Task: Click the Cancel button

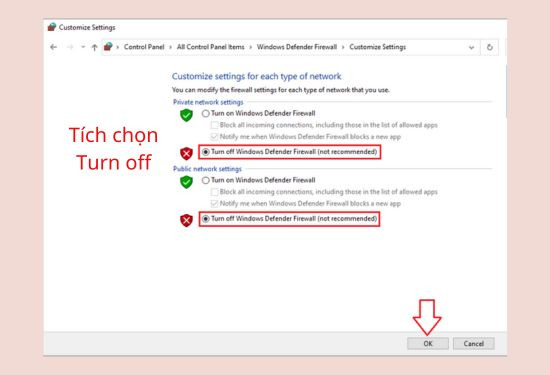Action: 474,343
